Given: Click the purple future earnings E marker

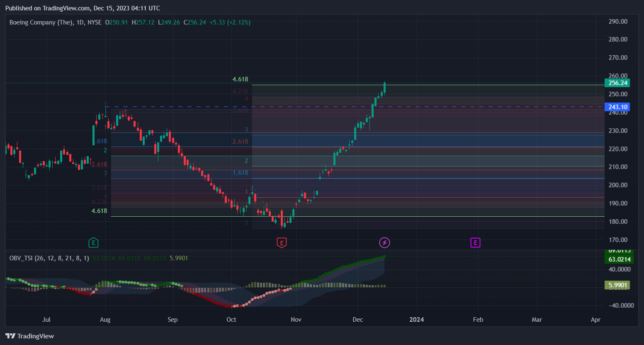Looking at the screenshot, I should click(x=475, y=242).
